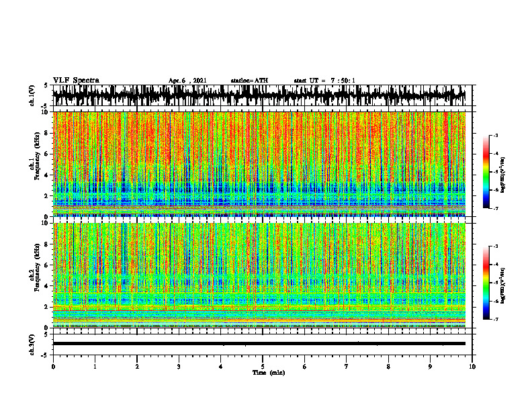Click time axis tick label '0'
Image resolution: width=532 pixels, height=411 pixels.
53,367
